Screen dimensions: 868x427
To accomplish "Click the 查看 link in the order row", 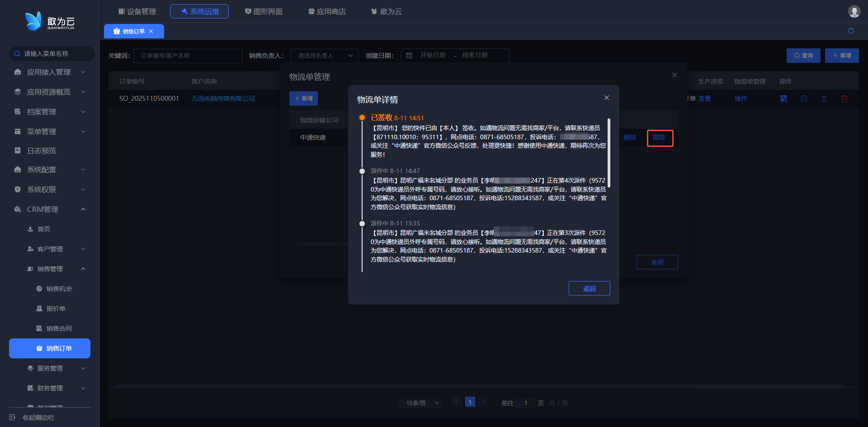I will click(704, 99).
